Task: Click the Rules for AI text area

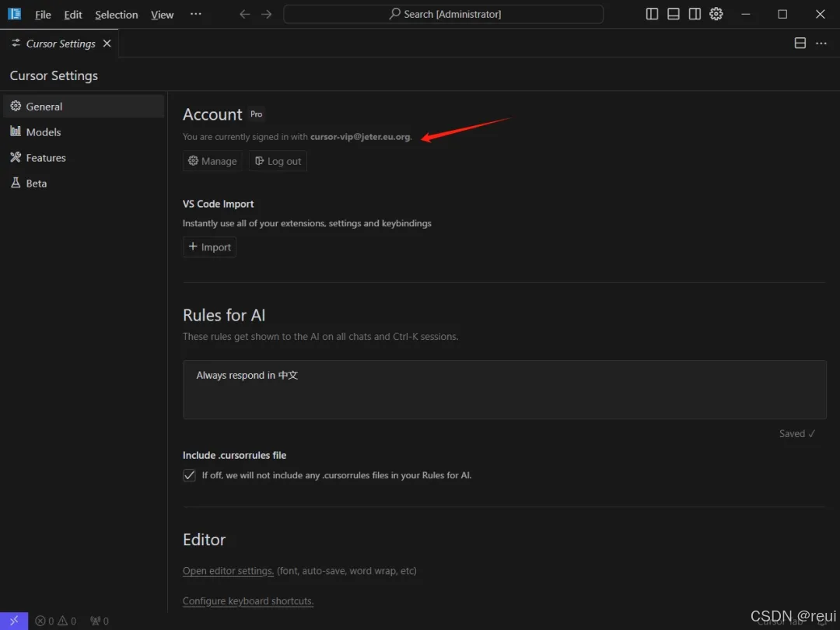Action: pos(505,390)
